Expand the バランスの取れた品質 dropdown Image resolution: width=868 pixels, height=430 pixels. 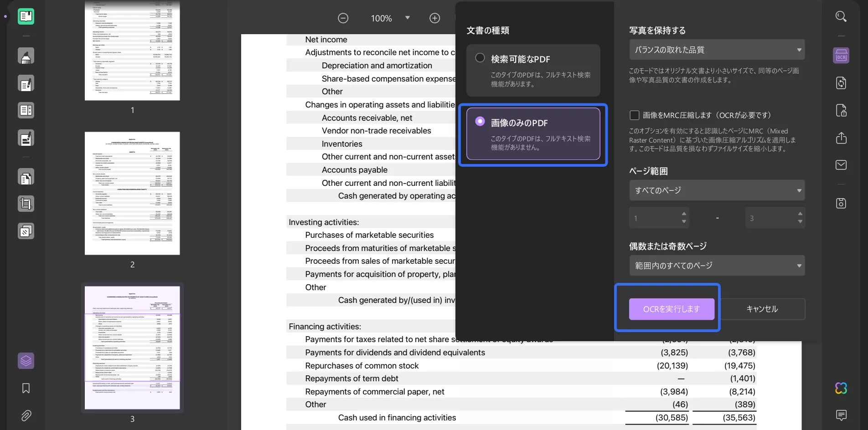click(x=717, y=50)
